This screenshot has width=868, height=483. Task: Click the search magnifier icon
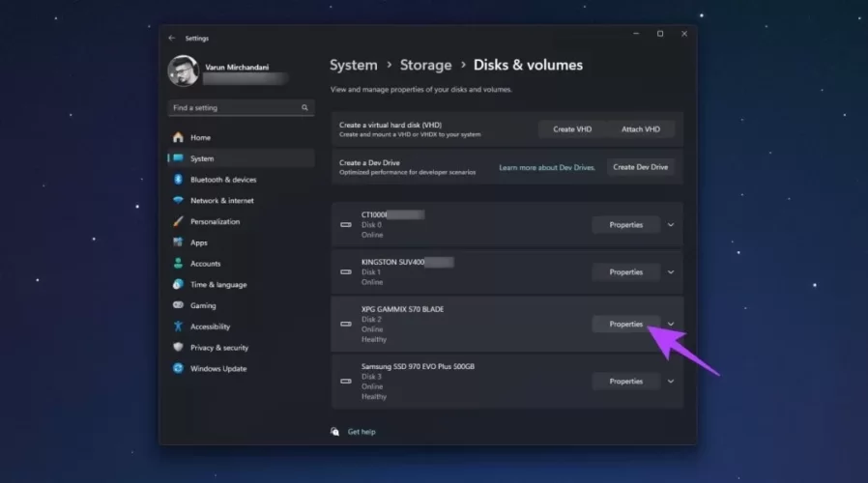tap(304, 108)
